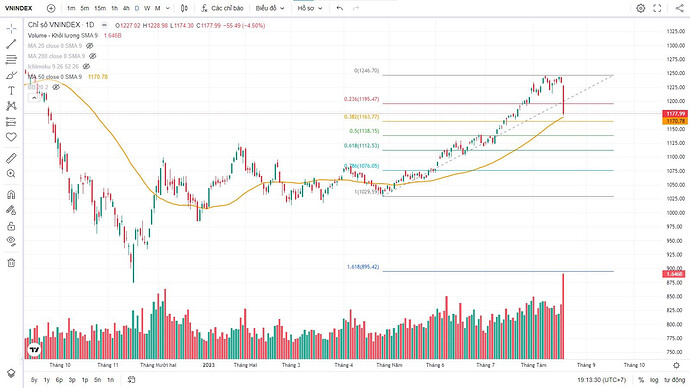Click the 0.382(1163.77) Fibonacci level label
The width and height of the screenshot is (690, 388).
tap(361, 117)
